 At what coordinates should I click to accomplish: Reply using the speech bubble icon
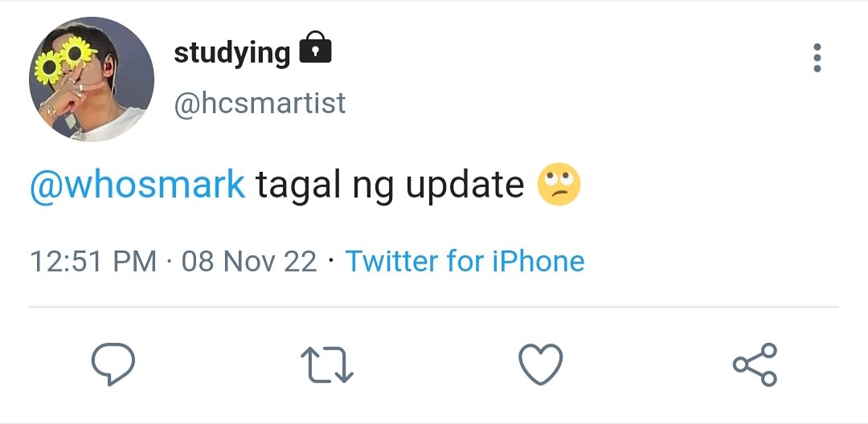coord(113,364)
